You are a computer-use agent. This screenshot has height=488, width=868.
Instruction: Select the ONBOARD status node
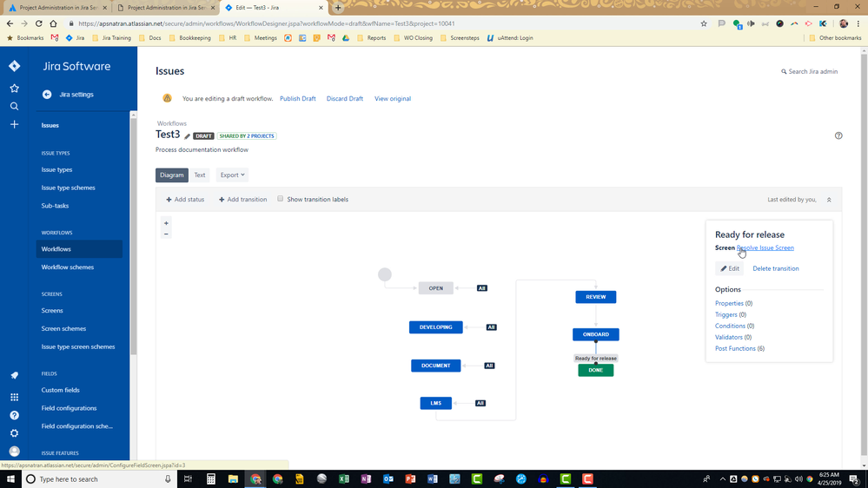[x=596, y=334]
